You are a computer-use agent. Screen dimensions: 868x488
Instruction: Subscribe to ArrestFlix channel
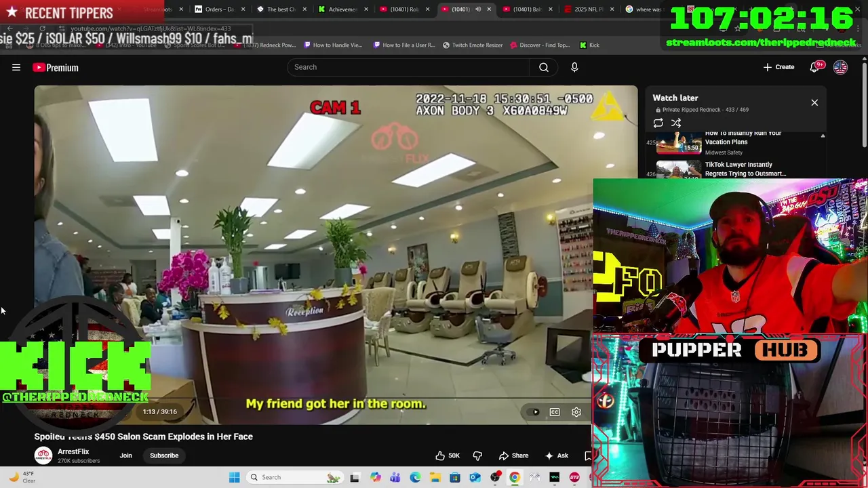tap(164, 455)
